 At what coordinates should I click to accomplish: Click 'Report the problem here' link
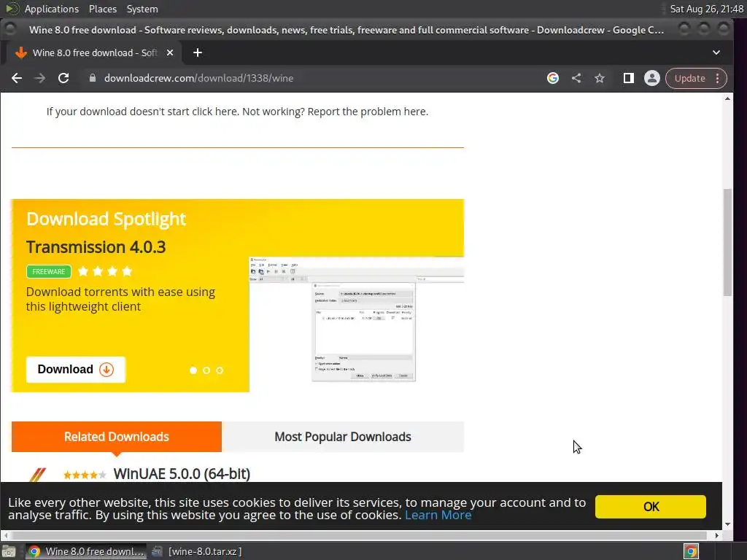click(x=368, y=112)
